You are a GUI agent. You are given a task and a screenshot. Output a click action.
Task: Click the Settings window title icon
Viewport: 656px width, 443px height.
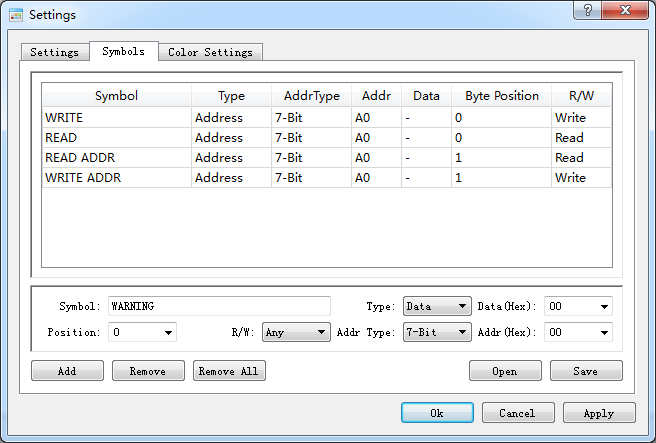click(x=16, y=15)
